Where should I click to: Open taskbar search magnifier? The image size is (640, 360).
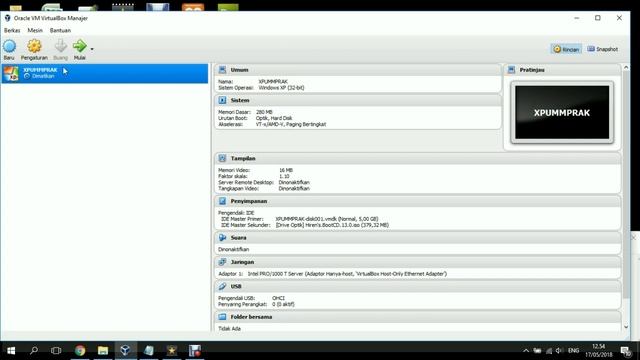(x=34, y=350)
